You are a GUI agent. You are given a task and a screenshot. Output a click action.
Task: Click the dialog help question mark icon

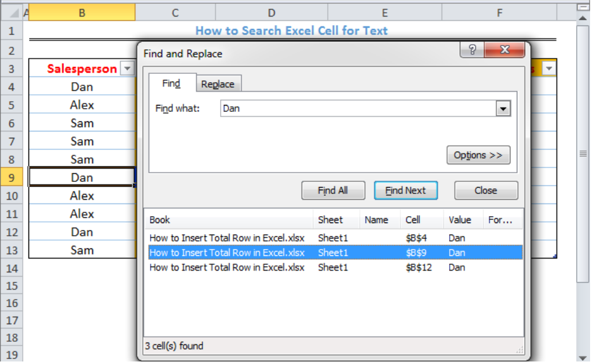coord(472,49)
